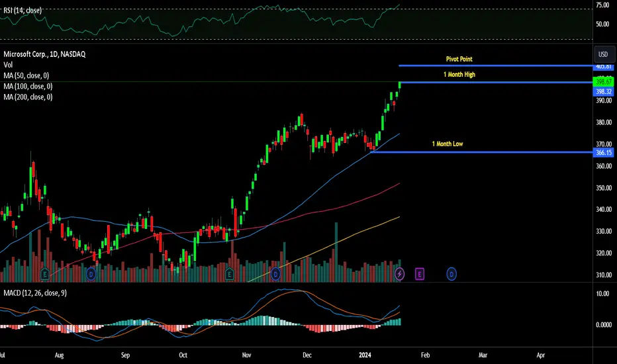Click 350.00 on the price scale
Screen dimensions: 617x364
(x=604, y=188)
